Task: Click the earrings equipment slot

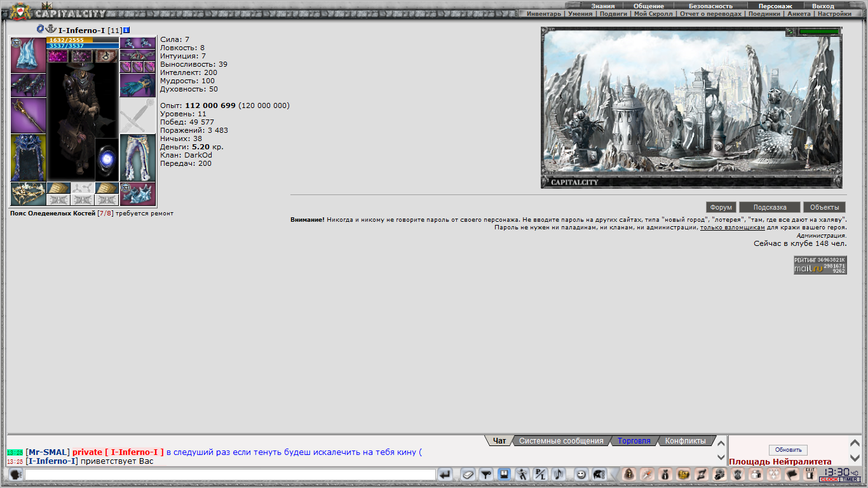Action: coord(137,43)
